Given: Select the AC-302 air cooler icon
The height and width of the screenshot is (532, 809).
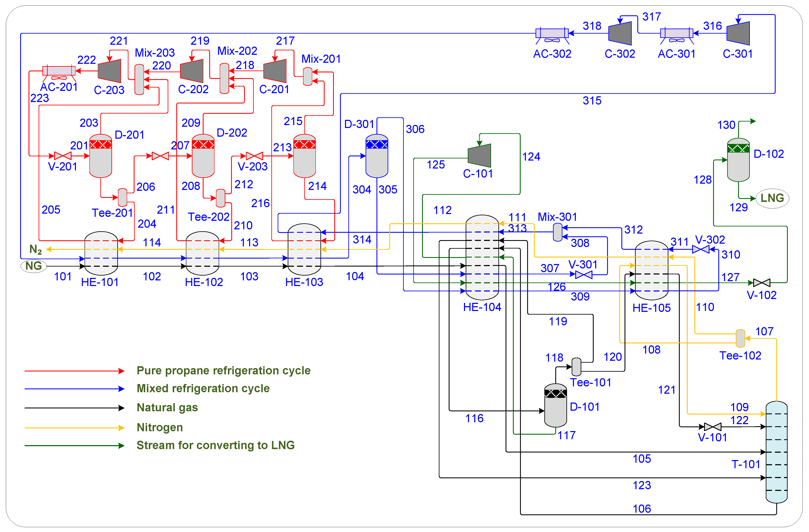Looking at the screenshot, I should coord(552,33).
